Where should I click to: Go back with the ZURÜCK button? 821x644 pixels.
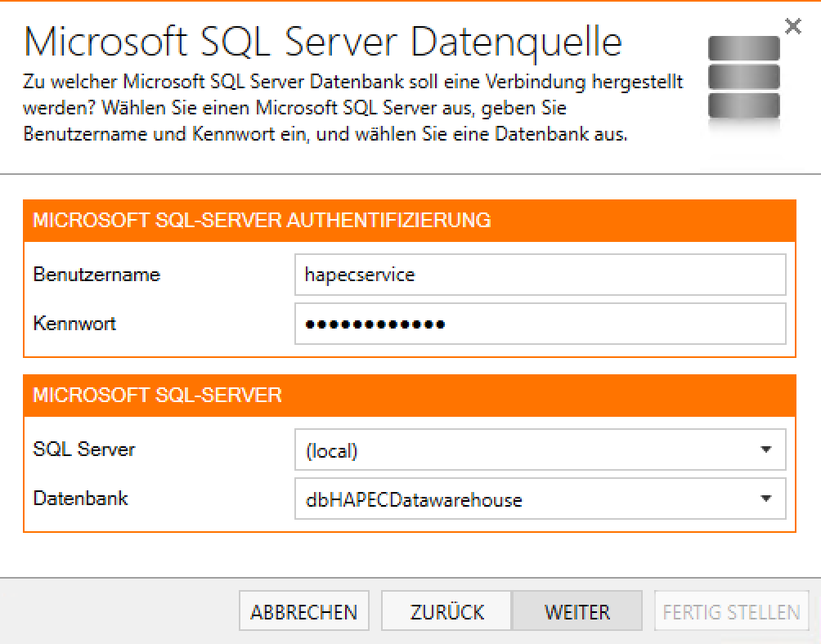(446, 612)
